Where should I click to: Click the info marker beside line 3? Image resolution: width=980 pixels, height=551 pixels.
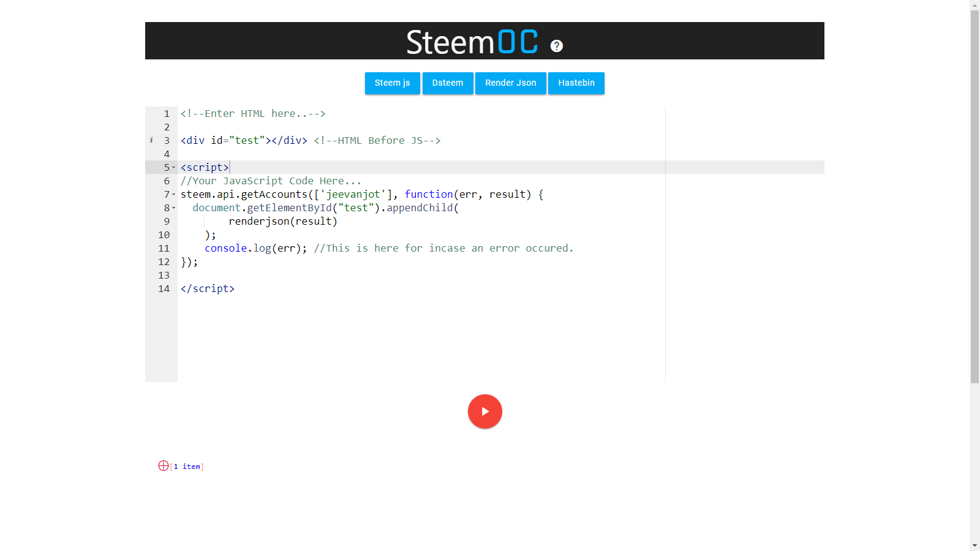point(151,140)
